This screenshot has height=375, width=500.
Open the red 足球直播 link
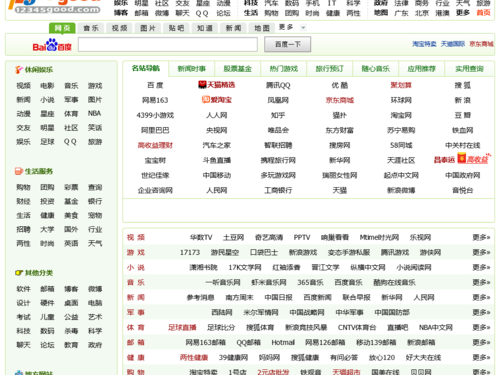[182, 327]
